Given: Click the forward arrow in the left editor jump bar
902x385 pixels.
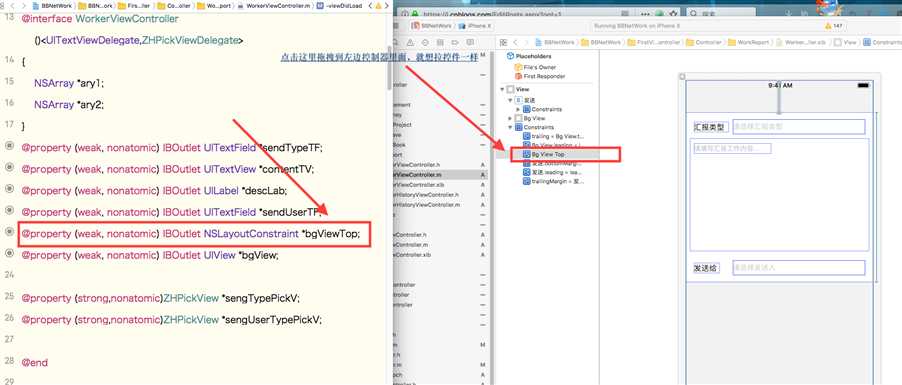Looking at the screenshot, I should click(x=24, y=6).
